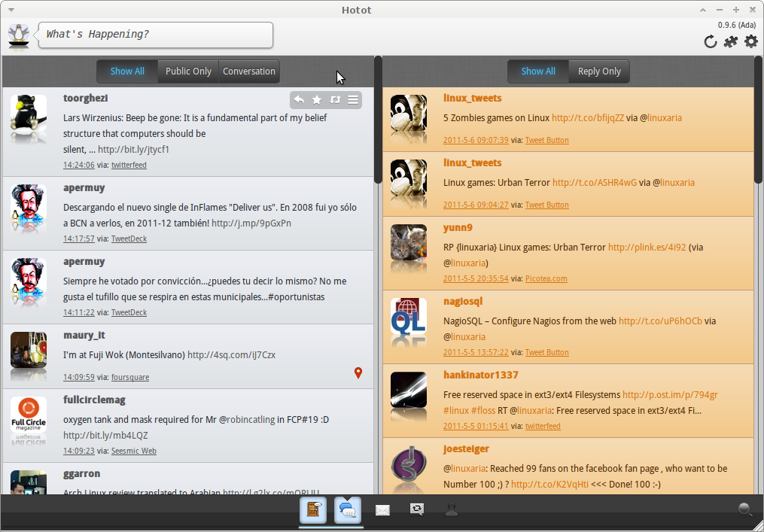
Task: Open the mentions speech-bubbles icon
Action: coord(348,510)
